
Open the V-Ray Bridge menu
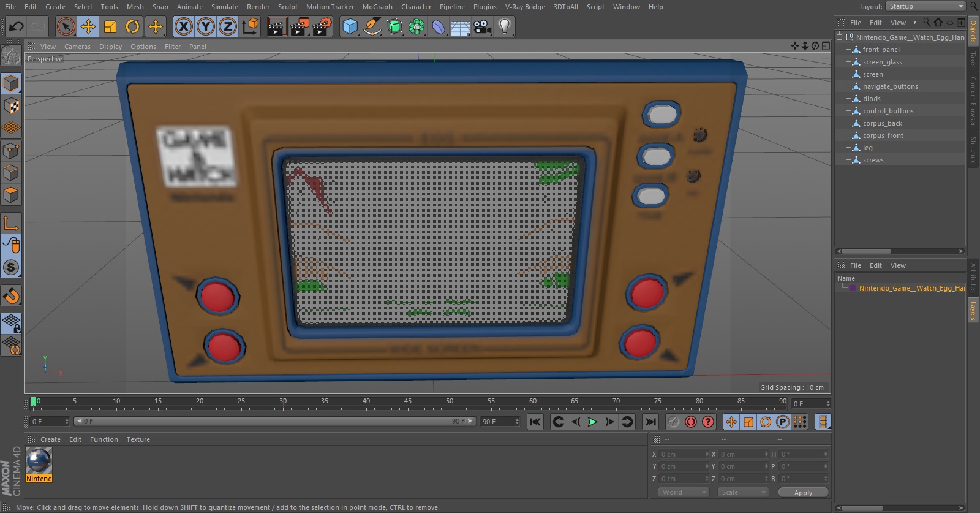point(525,7)
